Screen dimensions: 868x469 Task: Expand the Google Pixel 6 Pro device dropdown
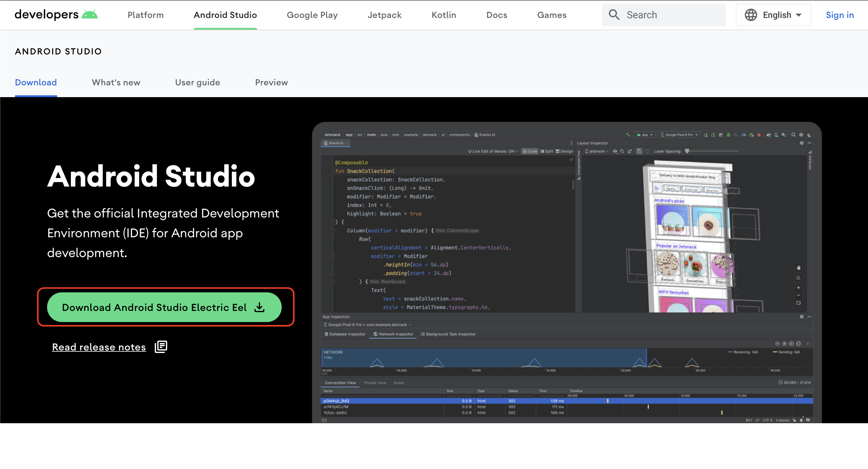click(x=679, y=135)
